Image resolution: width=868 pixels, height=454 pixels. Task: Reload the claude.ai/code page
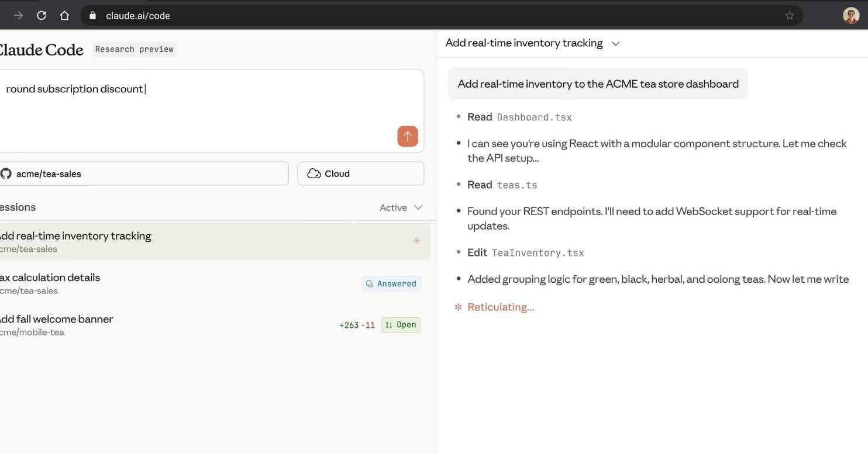(x=42, y=15)
